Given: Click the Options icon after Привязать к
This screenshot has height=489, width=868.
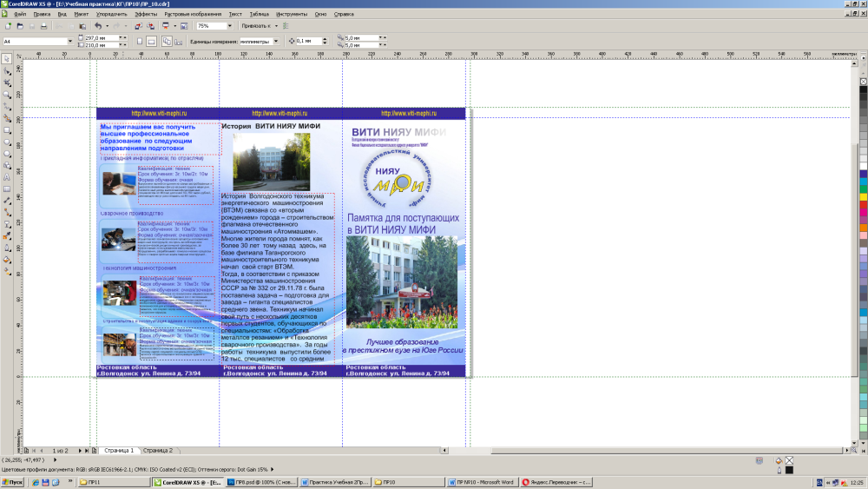Looking at the screenshot, I should [x=286, y=26].
